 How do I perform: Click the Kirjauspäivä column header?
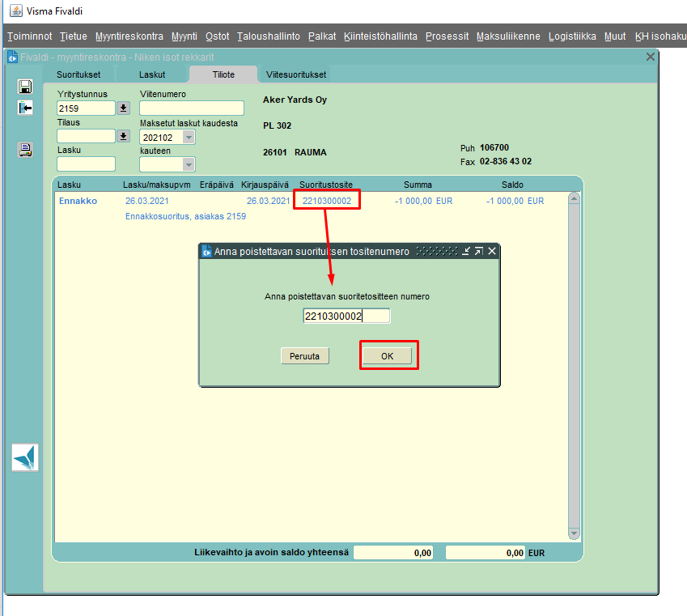point(265,185)
